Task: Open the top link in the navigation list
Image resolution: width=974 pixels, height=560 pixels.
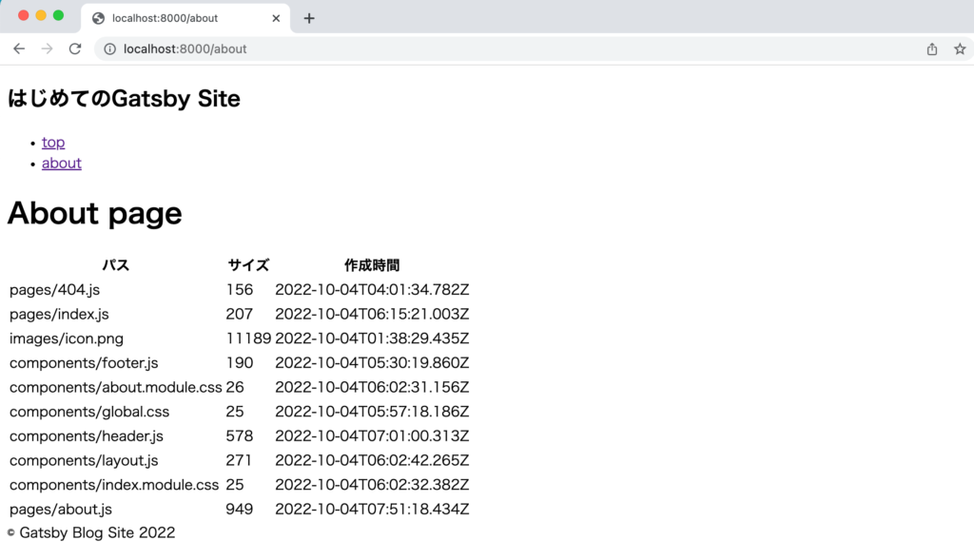Action: pos(53,142)
